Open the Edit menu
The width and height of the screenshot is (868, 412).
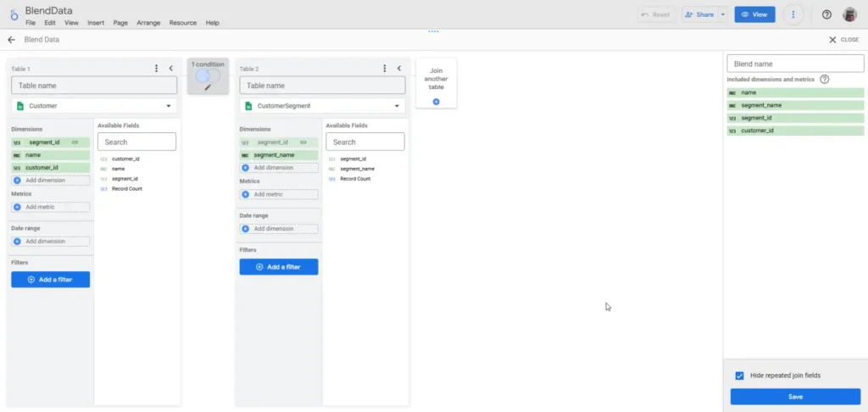point(50,23)
